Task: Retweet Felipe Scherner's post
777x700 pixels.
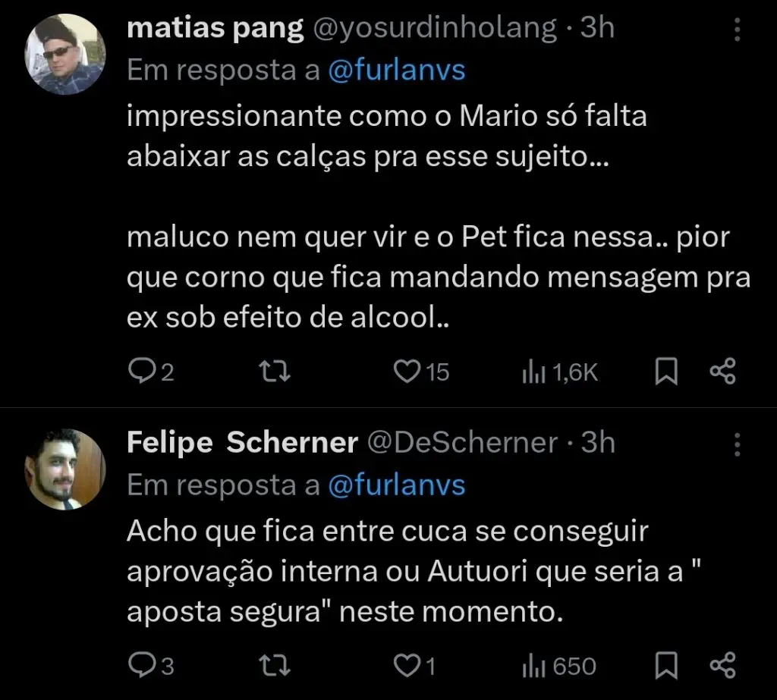Action: 275,666
